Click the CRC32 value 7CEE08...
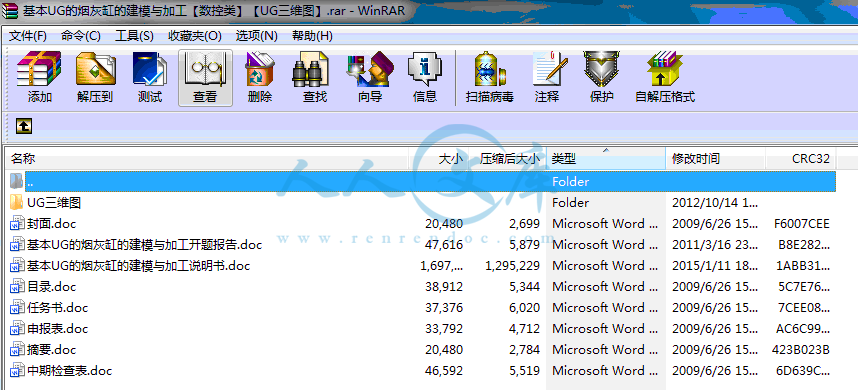The height and width of the screenshot is (390, 858). (x=803, y=307)
